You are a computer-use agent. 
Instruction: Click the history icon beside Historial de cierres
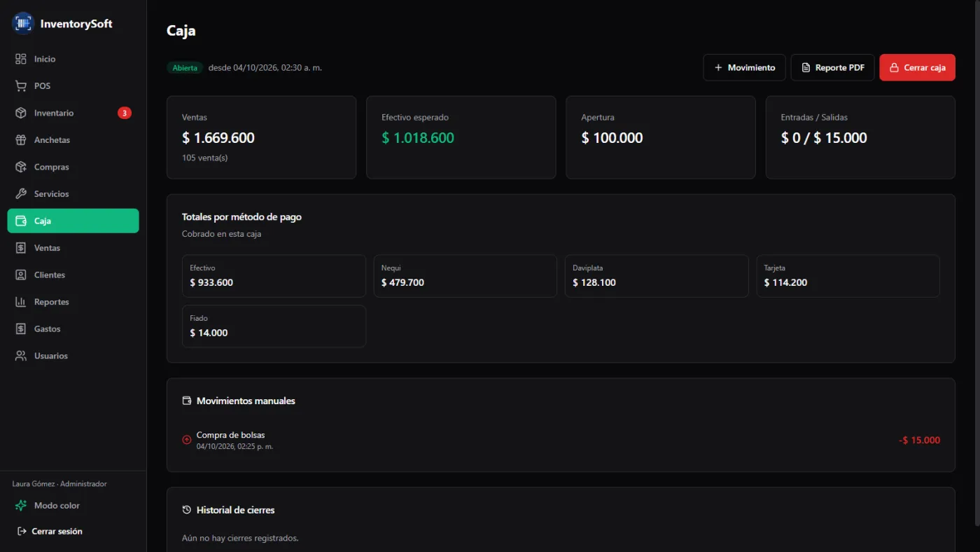coord(187,510)
